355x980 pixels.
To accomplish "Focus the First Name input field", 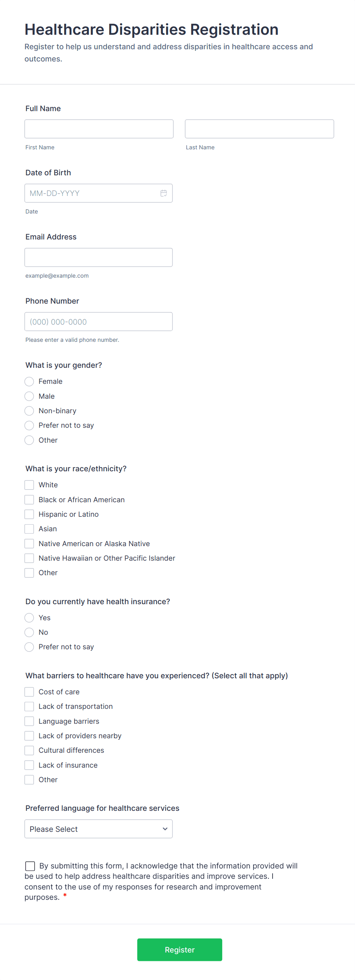I will click(x=99, y=129).
